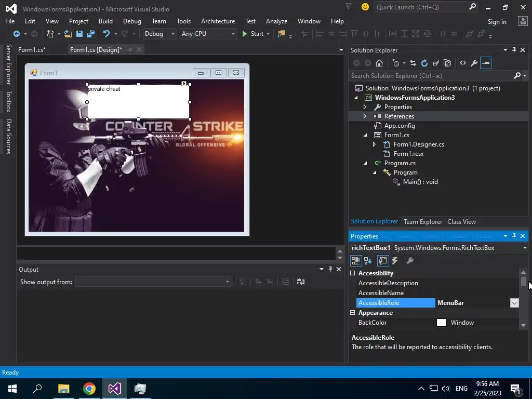The width and height of the screenshot is (532, 399).
Task: Toggle pin on the Form1.cs [Design] tab
Action: point(130,49)
